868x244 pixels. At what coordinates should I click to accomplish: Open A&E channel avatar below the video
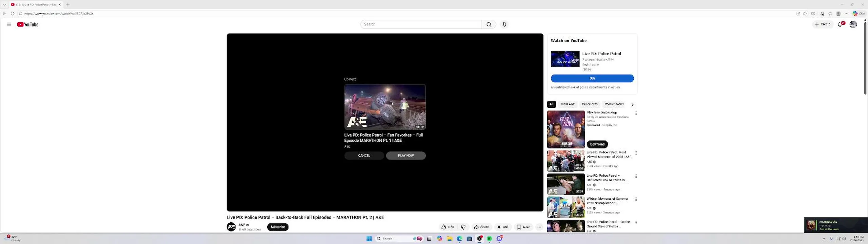231,227
